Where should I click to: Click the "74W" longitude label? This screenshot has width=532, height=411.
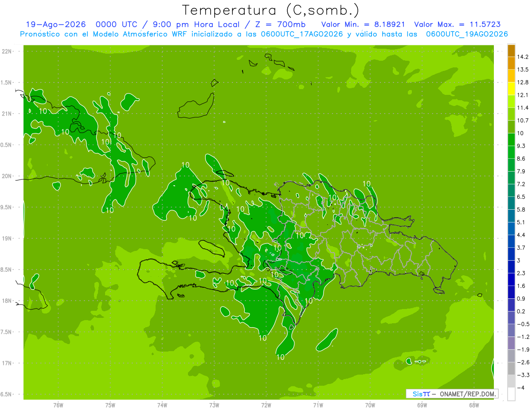[162, 405]
